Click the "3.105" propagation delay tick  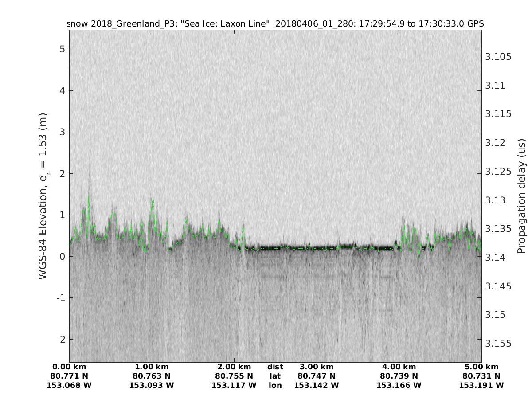point(498,57)
